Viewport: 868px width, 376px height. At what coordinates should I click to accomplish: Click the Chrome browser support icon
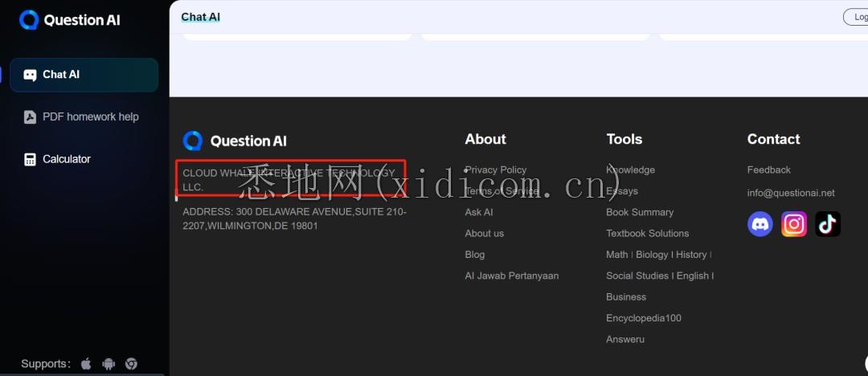(x=131, y=364)
